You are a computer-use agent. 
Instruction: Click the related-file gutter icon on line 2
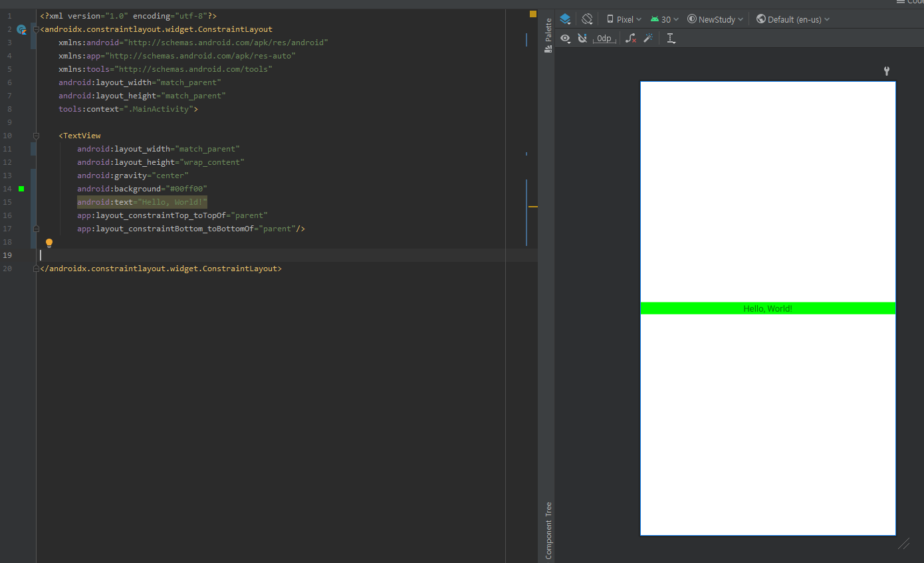21,29
